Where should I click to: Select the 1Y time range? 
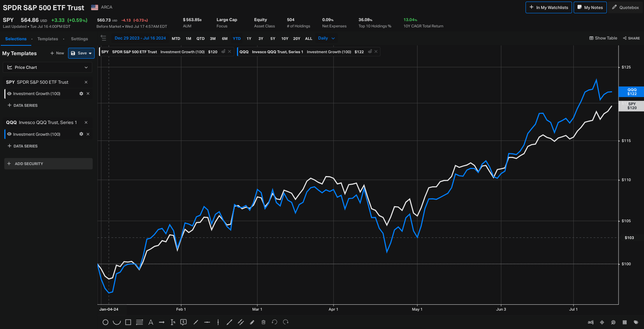(249, 39)
